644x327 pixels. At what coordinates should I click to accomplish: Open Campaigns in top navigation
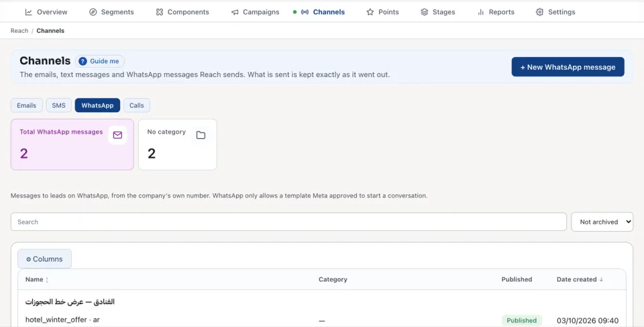[x=255, y=12]
